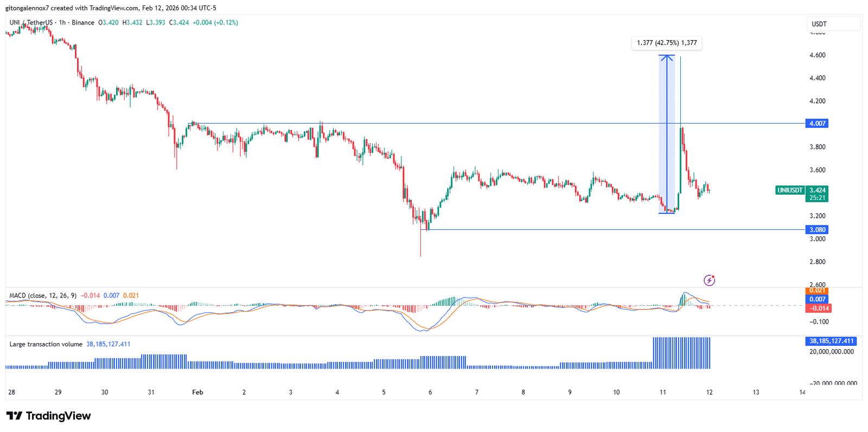The width and height of the screenshot is (868, 432).
Task: Click the 38,185,127.411 volume axis label
Action: pos(831,341)
